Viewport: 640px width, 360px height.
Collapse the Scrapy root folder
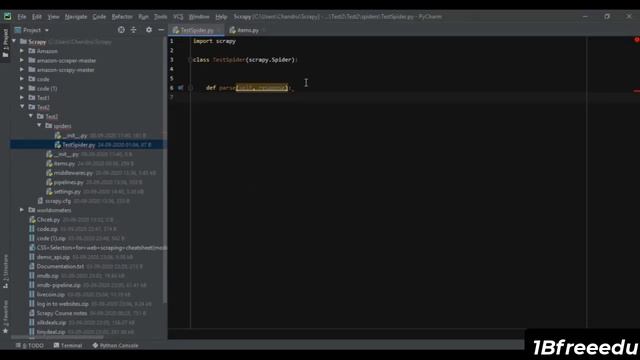(x=14, y=41)
